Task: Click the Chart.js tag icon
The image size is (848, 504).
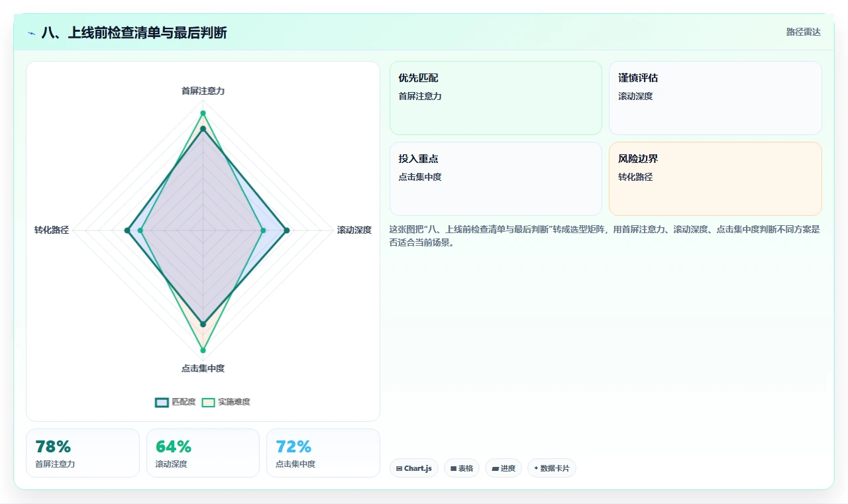Action: click(399, 468)
